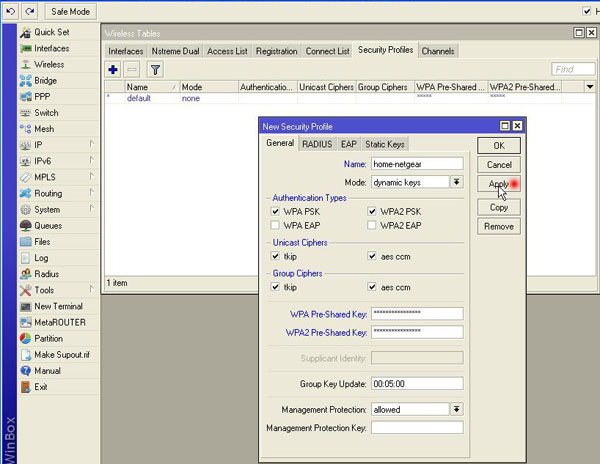
Task: Toggle Safe Mode button
Action: pyautogui.click(x=70, y=11)
